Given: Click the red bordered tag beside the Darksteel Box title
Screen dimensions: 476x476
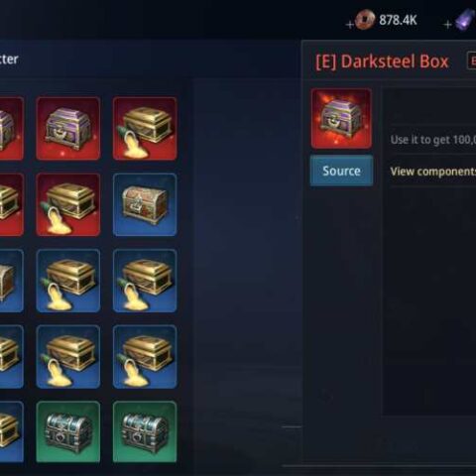Looking at the screenshot, I should 471,60.
